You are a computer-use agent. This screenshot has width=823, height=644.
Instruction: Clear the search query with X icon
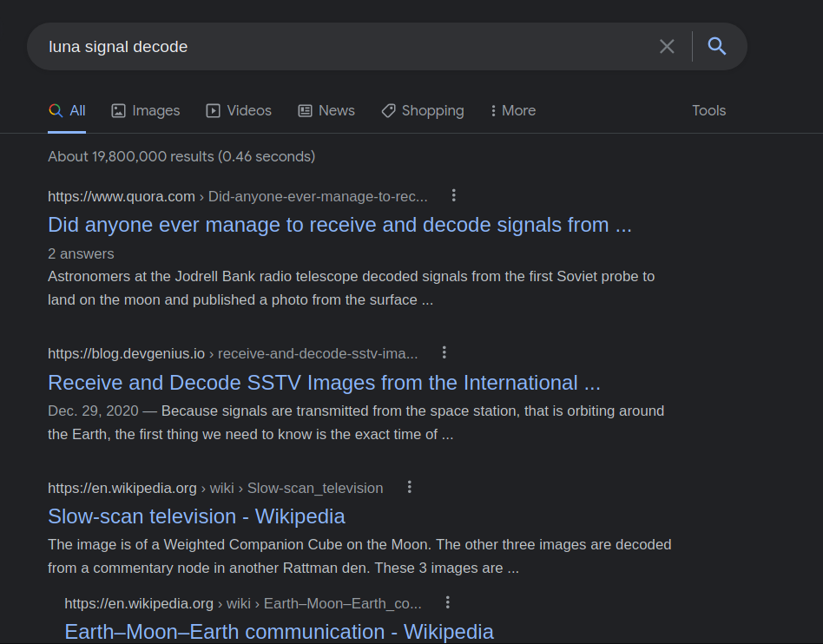667,47
